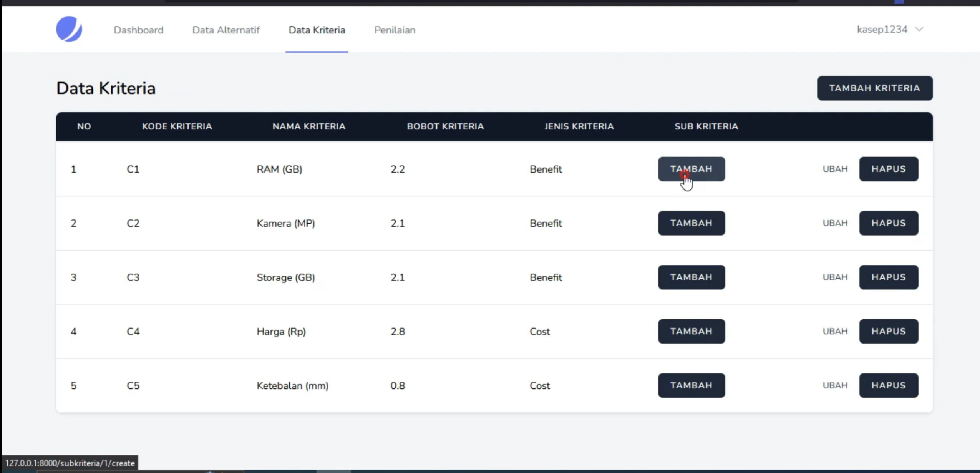This screenshot has height=473, width=980.
Task: Click the bobot value 2.2
Action: (x=398, y=169)
